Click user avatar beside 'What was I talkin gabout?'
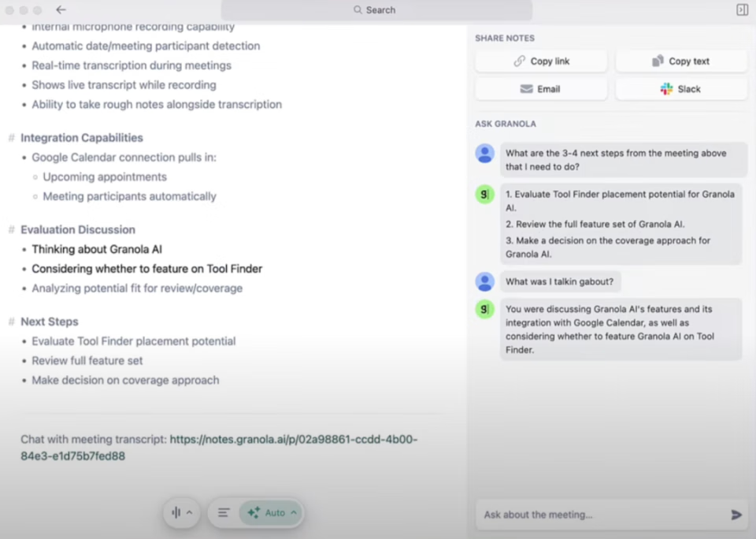Viewport: 756px width, 539px height. tap(485, 282)
